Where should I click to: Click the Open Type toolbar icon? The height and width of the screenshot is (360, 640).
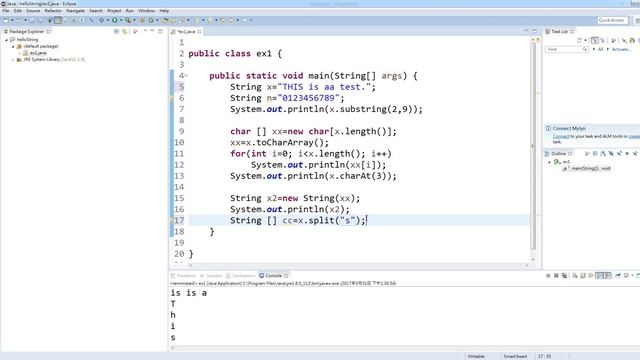[165, 20]
